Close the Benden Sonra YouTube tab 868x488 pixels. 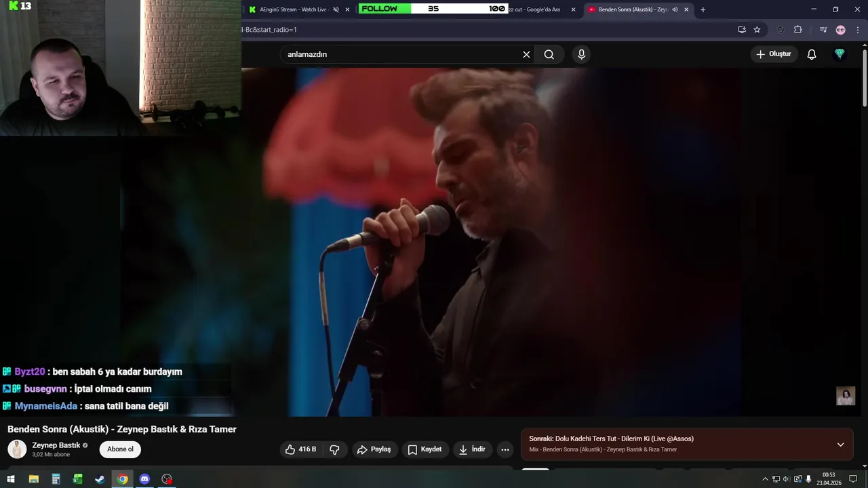point(686,9)
